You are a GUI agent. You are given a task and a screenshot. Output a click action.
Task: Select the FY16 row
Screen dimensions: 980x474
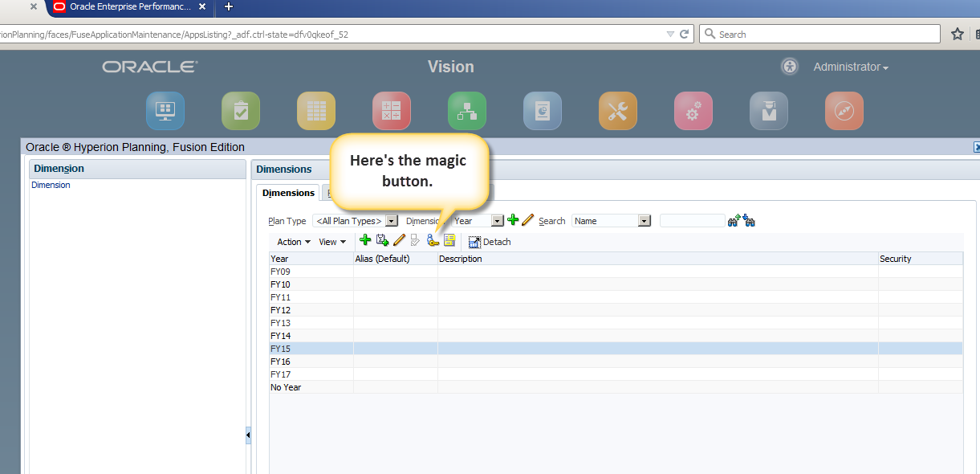click(x=616, y=362)
